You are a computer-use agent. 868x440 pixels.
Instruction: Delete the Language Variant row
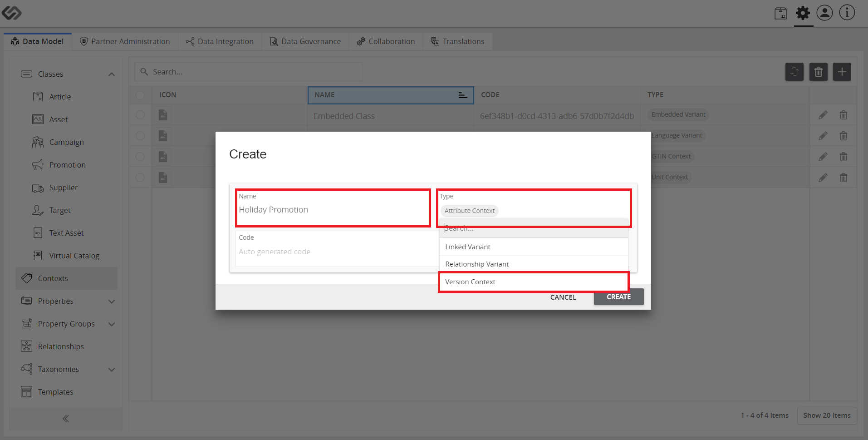click(843, 136)
